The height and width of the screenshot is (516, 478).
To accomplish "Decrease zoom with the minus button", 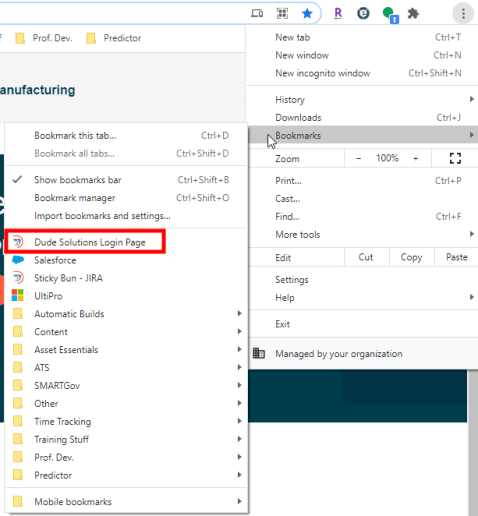I will click(x=359, y=158).
